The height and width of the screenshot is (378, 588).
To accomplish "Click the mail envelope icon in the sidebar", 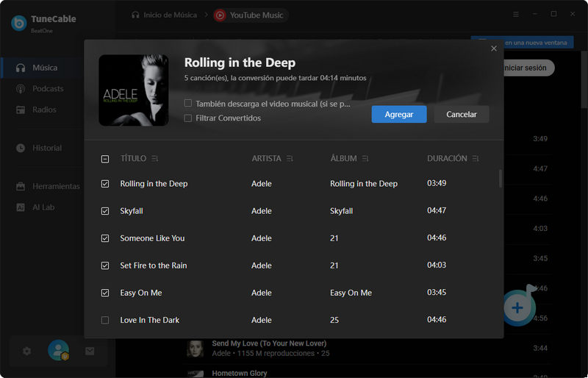I will click(x=90, y=352).
